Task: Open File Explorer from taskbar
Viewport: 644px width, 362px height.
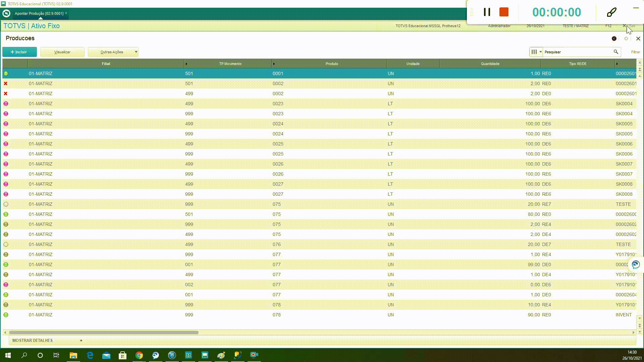Action: pyautogui.click(x=73, y=355)
